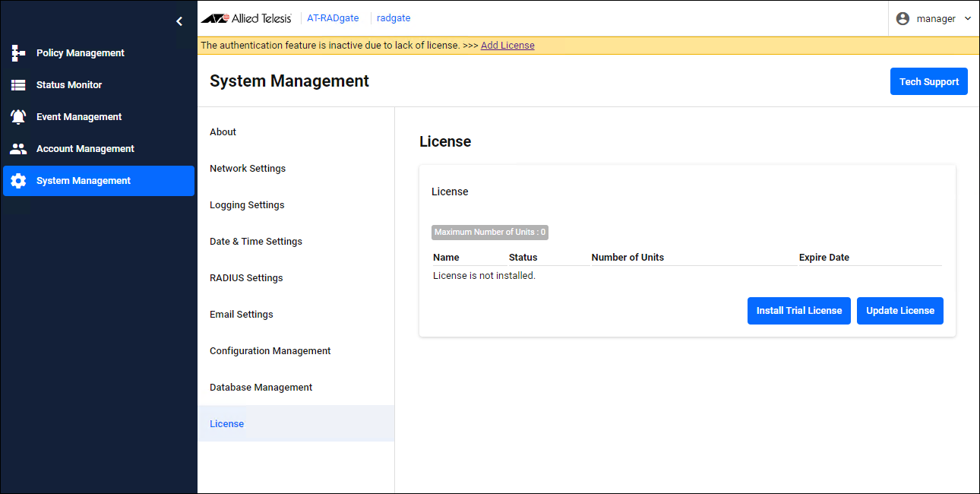Select Email Settings option

pyautogui.click(x=242, y=315)
